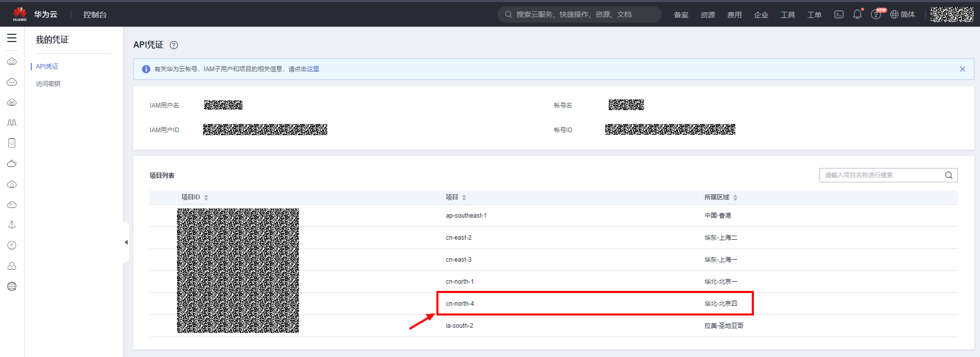Click the cn-north-4 project cell
Image resolution: width=980 pixels, height=357 pixels.
(459, 304)
